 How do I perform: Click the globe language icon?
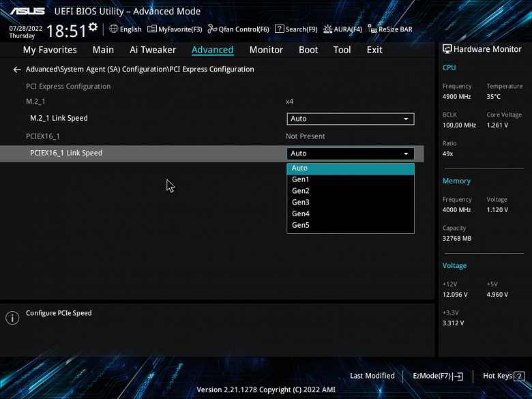click(114, 29)
